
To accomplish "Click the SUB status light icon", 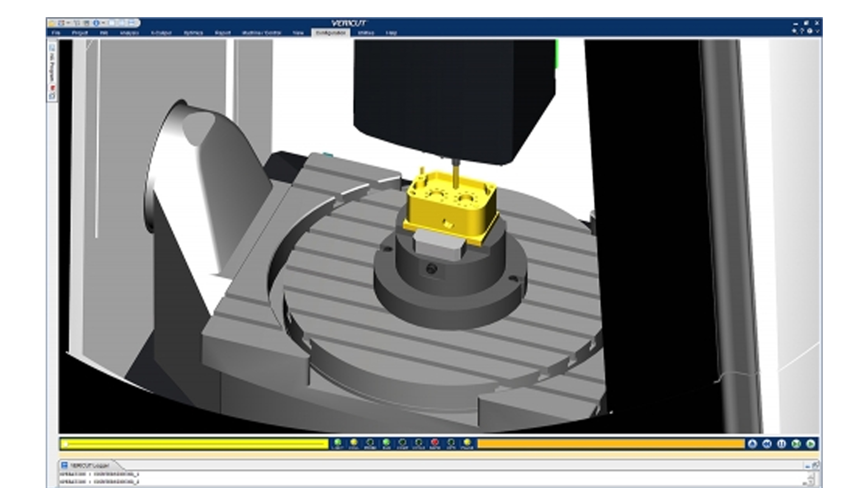I will click(x=386, y=442).
